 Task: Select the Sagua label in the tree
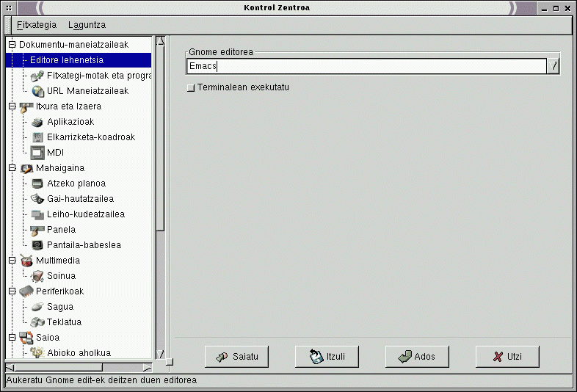pos(60,307)
